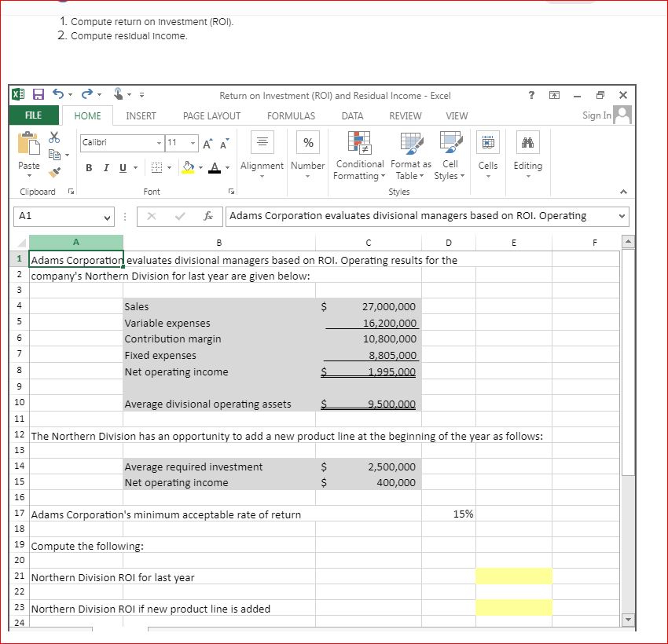Switch to the FORMULAS tab
Viewport: 668px width, 644px height.
coord(291,115)
